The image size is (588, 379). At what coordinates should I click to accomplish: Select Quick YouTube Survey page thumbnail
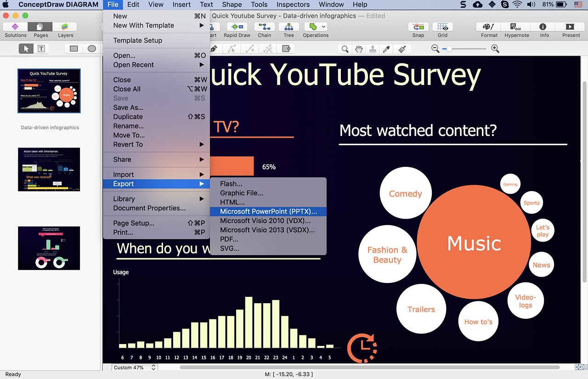[x=49, y=91]
